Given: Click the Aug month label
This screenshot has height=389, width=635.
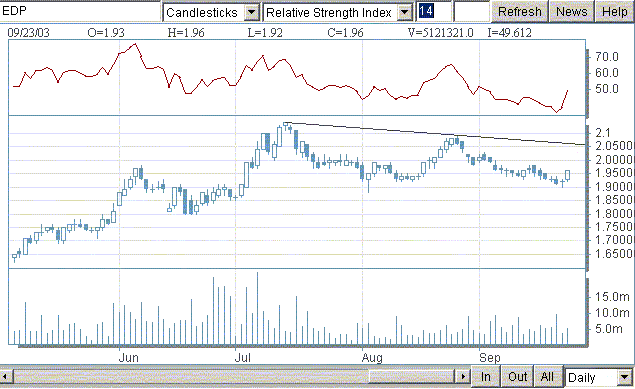Looking at the screenshot, I should point(372,358).
